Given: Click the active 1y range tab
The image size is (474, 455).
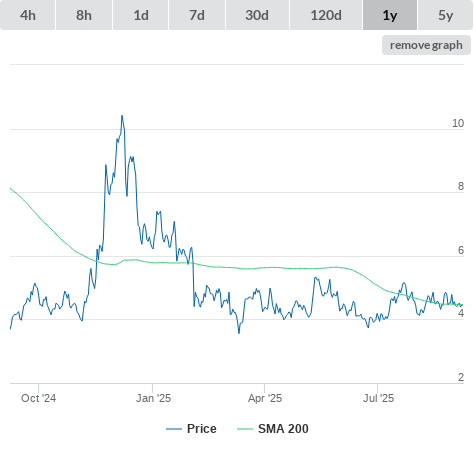Looking at the screenshot, I should [390, 15].
